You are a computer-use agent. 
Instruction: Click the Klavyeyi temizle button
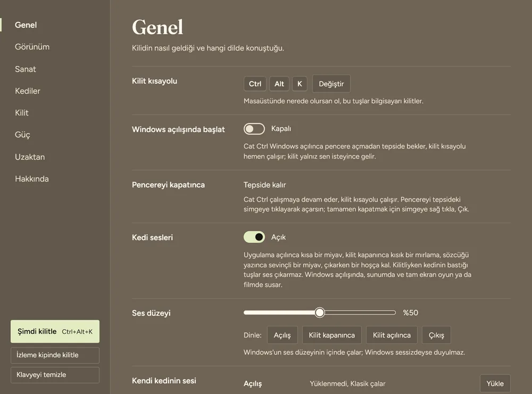55,375
